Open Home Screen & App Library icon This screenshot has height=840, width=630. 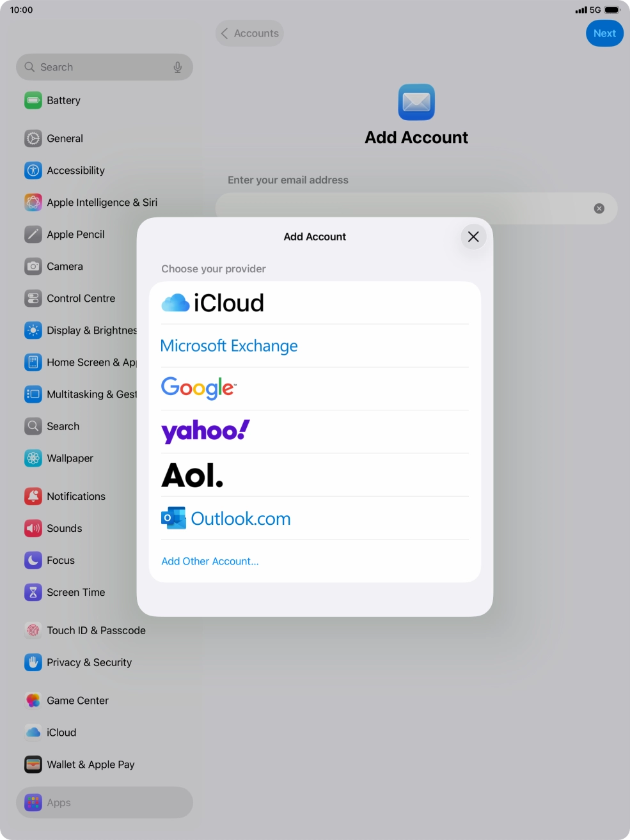[33, 362]
